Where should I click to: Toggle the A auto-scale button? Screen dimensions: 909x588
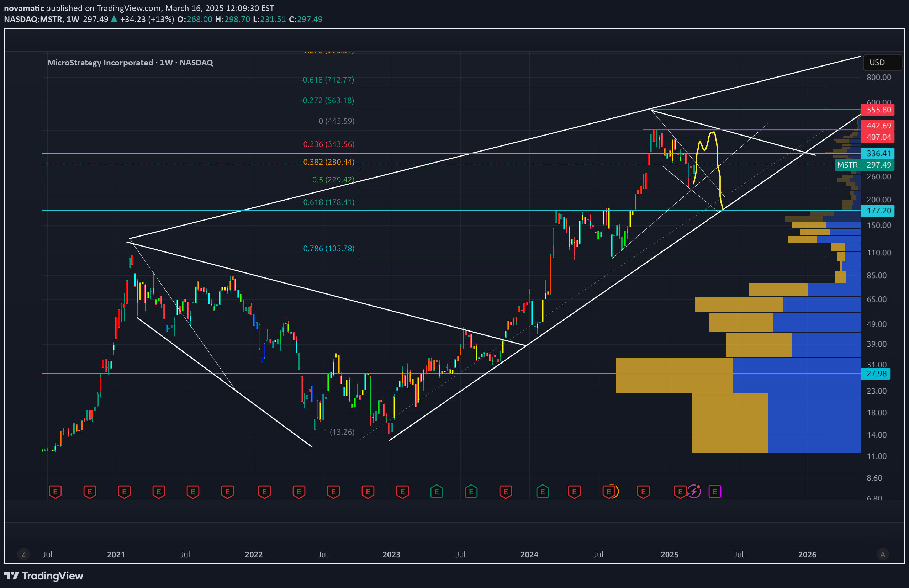pyautogui.click(x=883, y=554)
